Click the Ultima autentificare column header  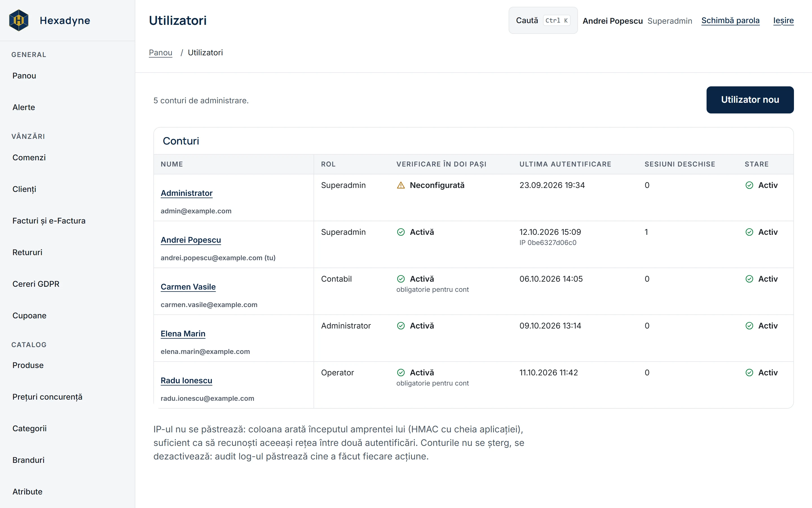tap(565, 164)
